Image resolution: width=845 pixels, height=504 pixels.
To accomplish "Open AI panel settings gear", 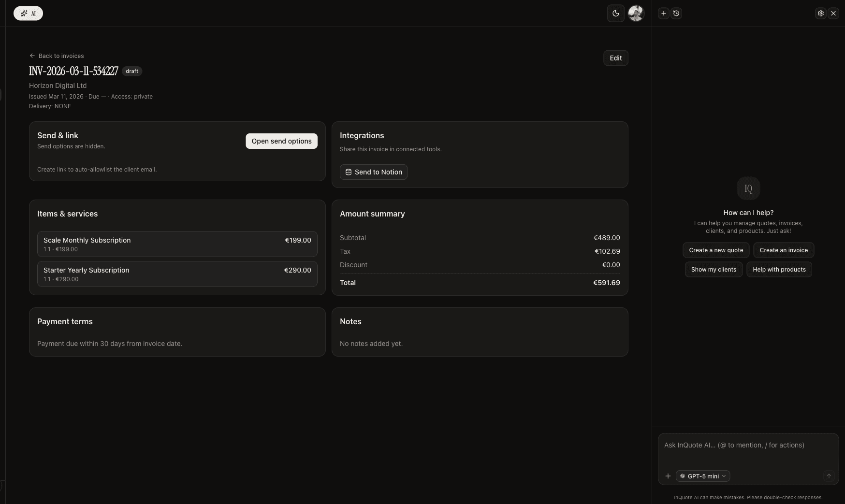I will click(x=820, y=14).
